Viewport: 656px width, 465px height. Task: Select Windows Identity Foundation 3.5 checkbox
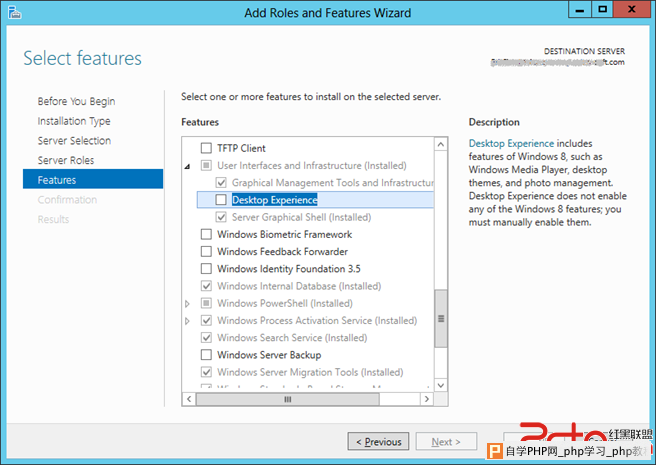tap(206, 268)
